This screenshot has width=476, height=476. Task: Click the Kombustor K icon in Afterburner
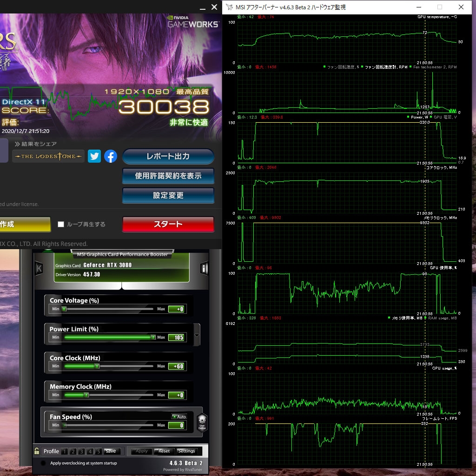click(x=39, y=268)
